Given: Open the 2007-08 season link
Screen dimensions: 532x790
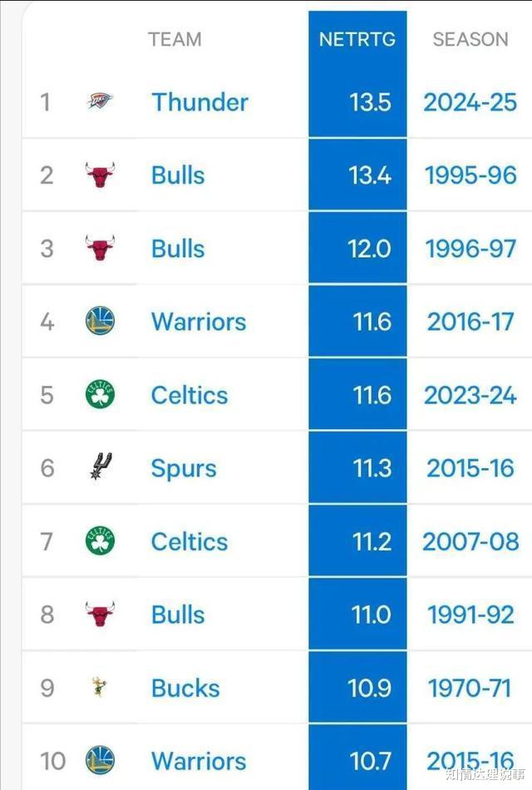Looking at the screenshot, I should click(x=470, y=541).
